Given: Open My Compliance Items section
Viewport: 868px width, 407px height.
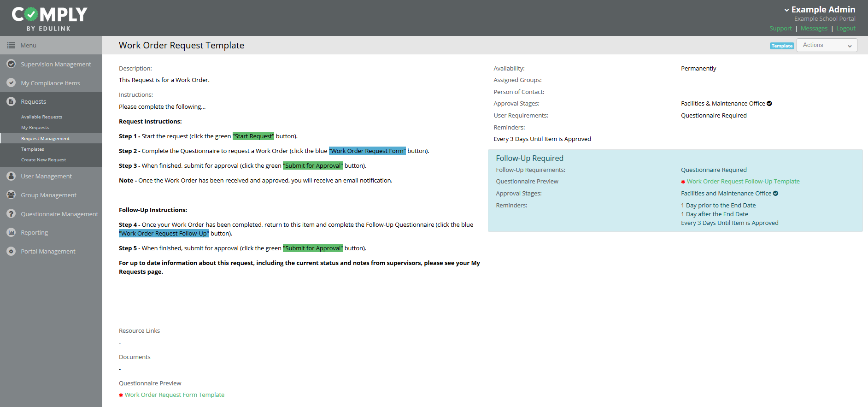Looking at the screenshot, I should point(51,83).
